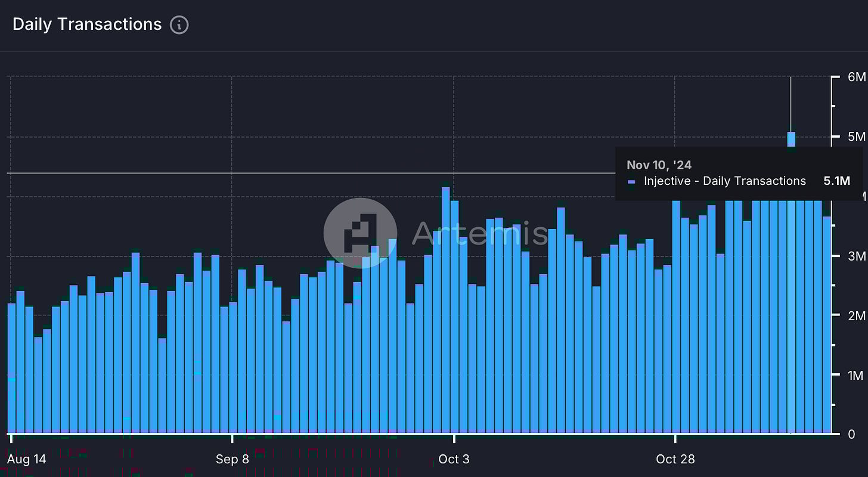Click the Sep 8 x-axis label
Screen dimensions: 868x477
232,459
